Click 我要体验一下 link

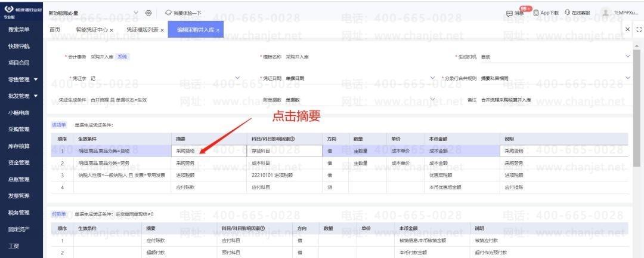click(x=183, y=13)
